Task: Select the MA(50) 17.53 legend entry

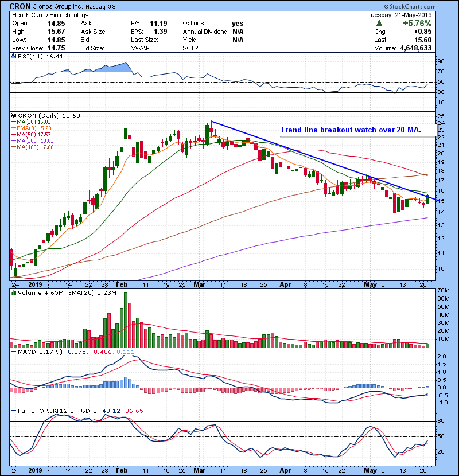Action: pos(31,134)
